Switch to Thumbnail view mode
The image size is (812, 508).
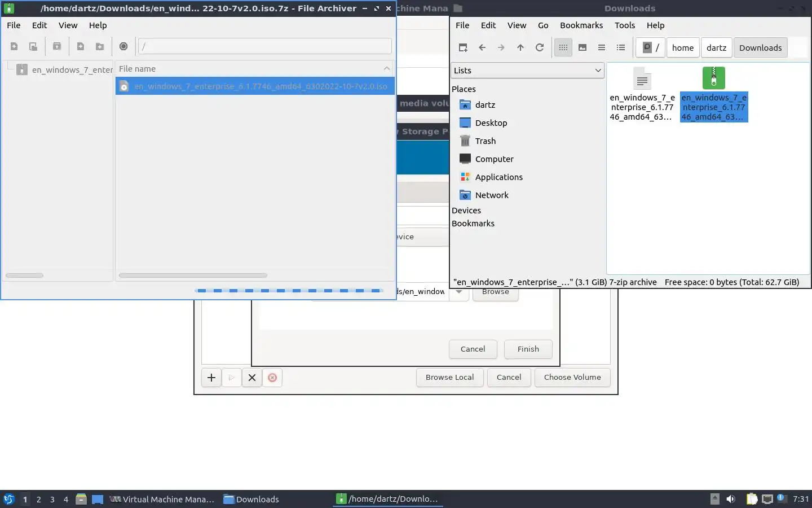[x=582, y=48]
